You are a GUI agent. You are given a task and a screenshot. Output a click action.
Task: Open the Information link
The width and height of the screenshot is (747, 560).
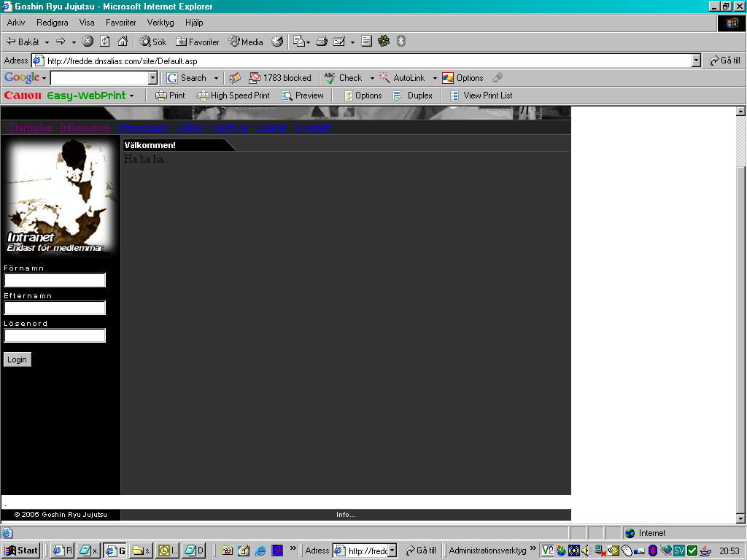85,128
